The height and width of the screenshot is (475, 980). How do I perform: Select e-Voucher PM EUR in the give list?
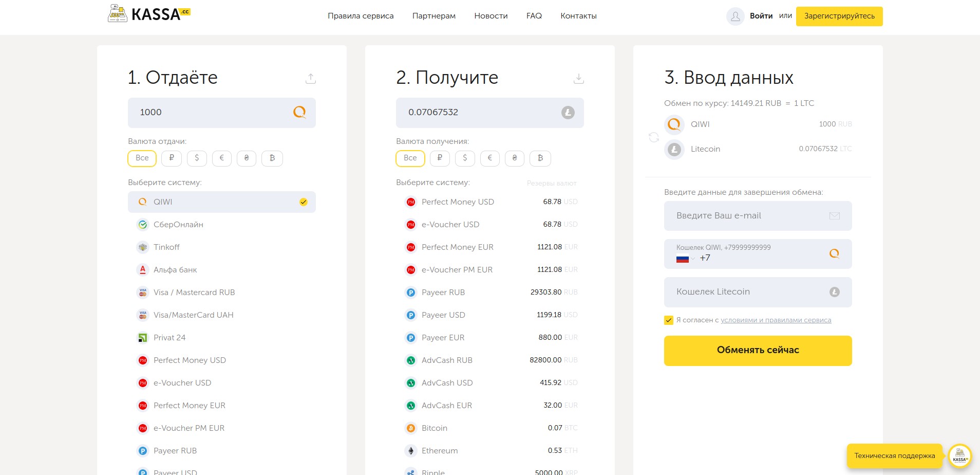tap(222, 428)
